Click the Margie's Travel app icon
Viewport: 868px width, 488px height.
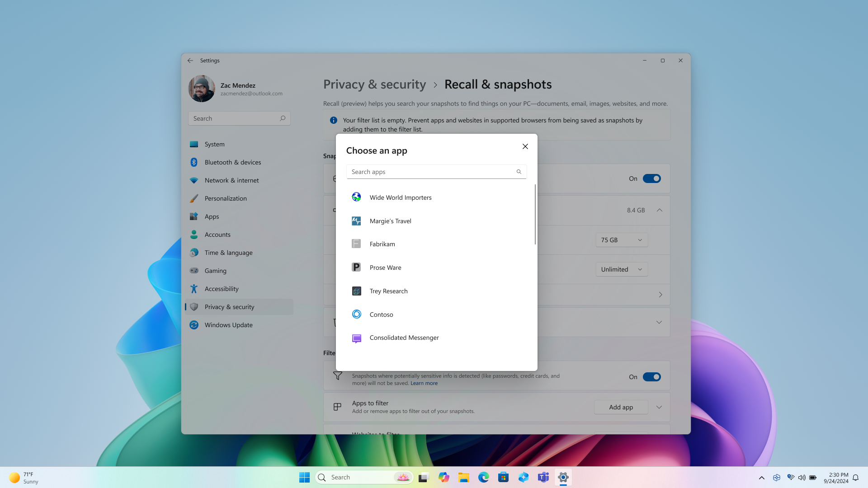pos(356,221)
